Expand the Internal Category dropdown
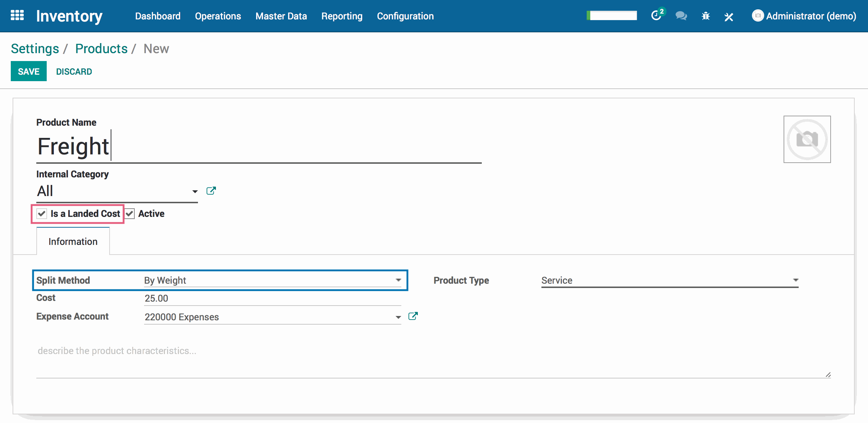Screen dimensions: 868x423 coord(195,191)
